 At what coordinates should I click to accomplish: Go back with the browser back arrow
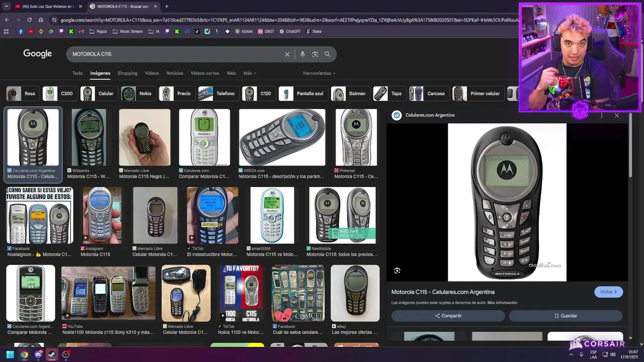(x=7, y=20)
